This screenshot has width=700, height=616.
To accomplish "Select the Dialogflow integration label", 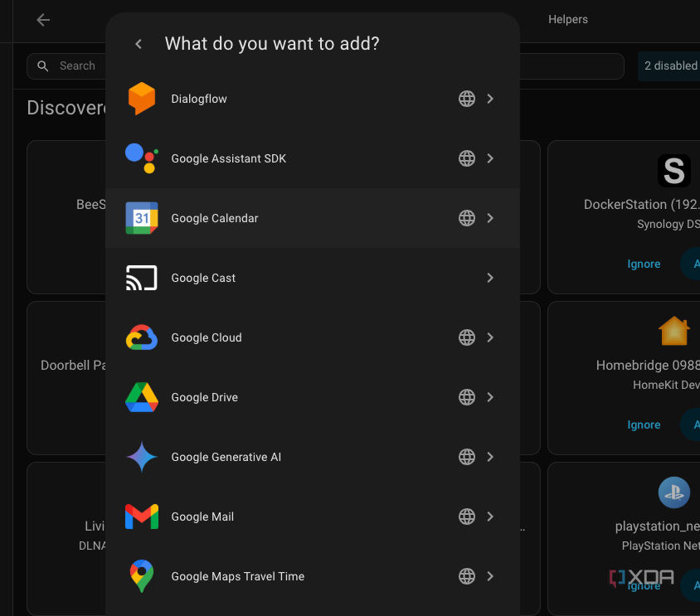I will pos(199,99).
